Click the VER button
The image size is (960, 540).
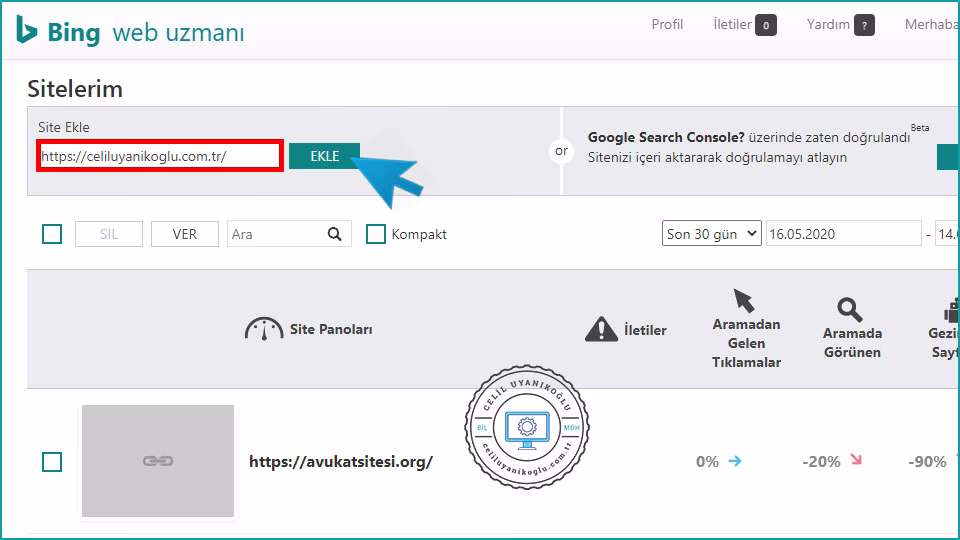[x=185, y=234]
